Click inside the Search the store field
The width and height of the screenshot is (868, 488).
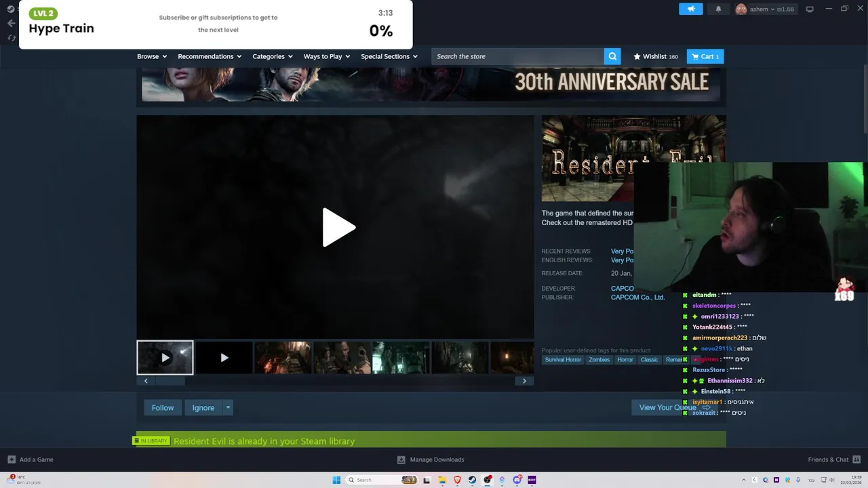(517, 56)
